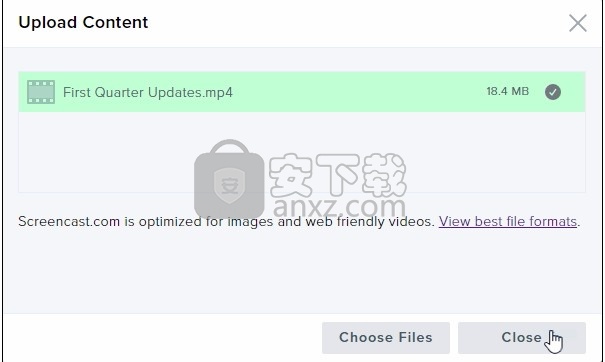Click the film strip video file icon
This screenshot has width=605, height=362.
coord(41,92)
